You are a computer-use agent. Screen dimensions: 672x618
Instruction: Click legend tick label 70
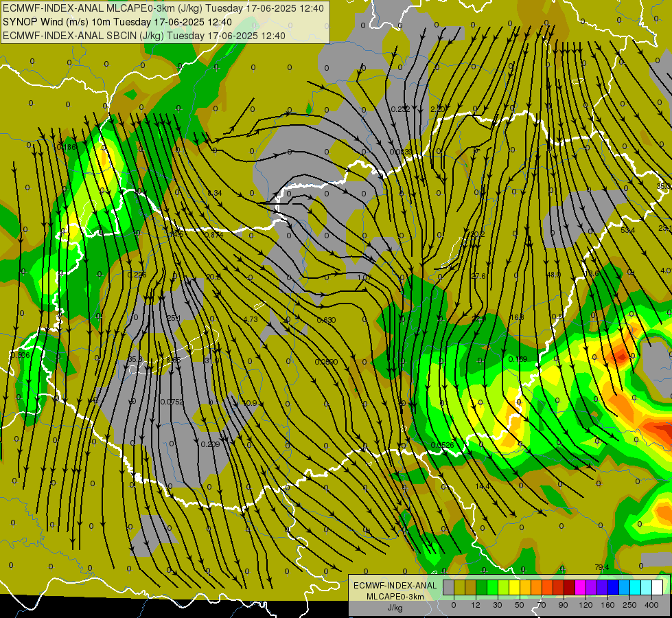[542, 605]
